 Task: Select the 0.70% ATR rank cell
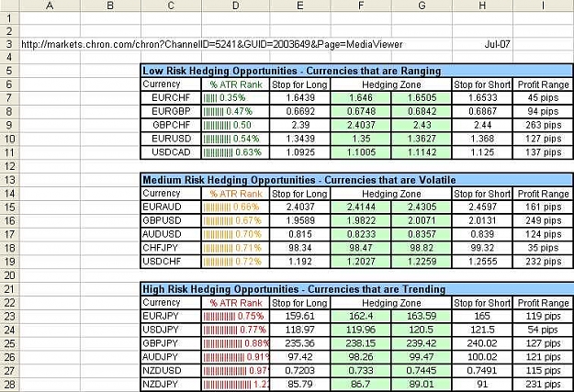click(235, 234)
